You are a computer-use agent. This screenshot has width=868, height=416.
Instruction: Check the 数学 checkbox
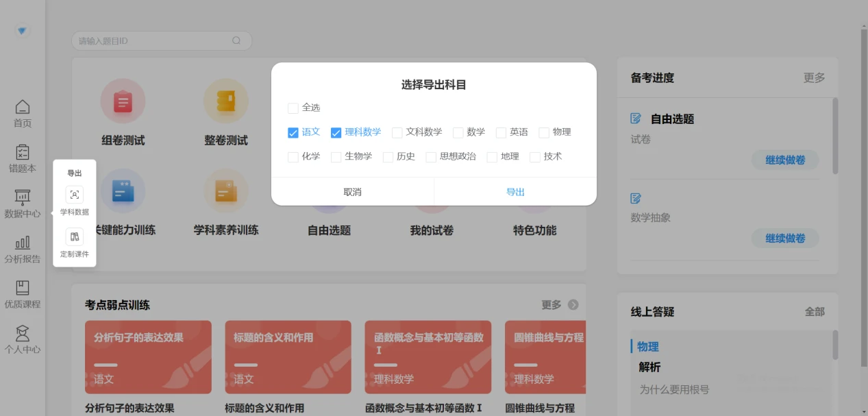click(x=458, y=132)
